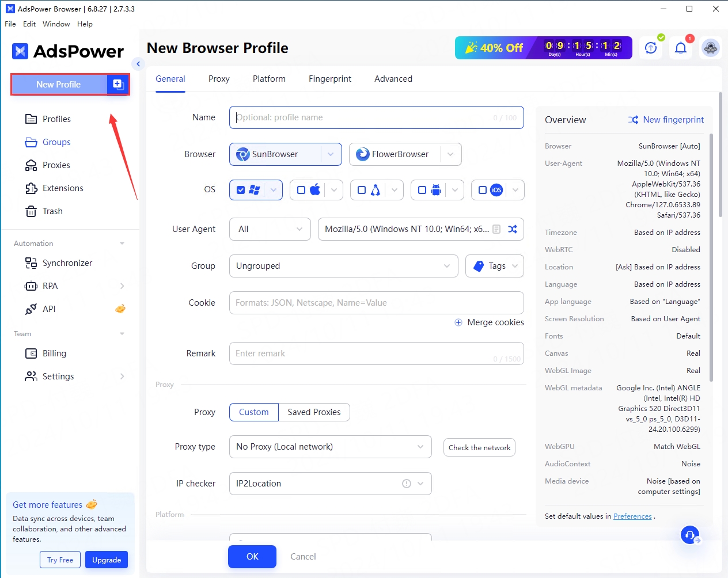
Task: Collapse the sidebar with arrow icon
Action: pos(138,64)
